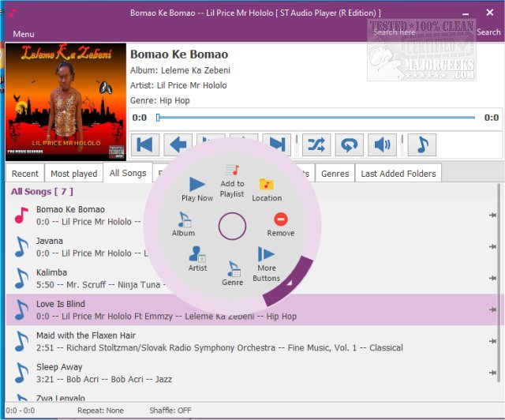Open song Location from the radial menu
505x420 pixels.
coord(267,189)
